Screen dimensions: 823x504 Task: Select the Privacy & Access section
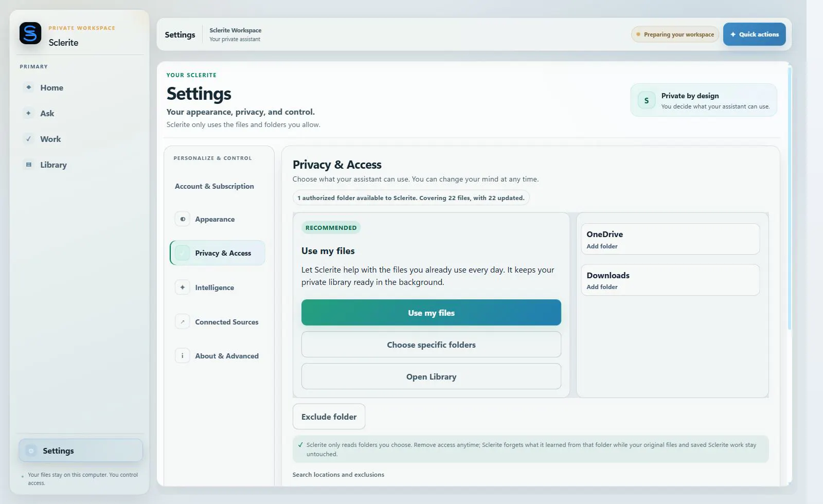pos(218,253)
